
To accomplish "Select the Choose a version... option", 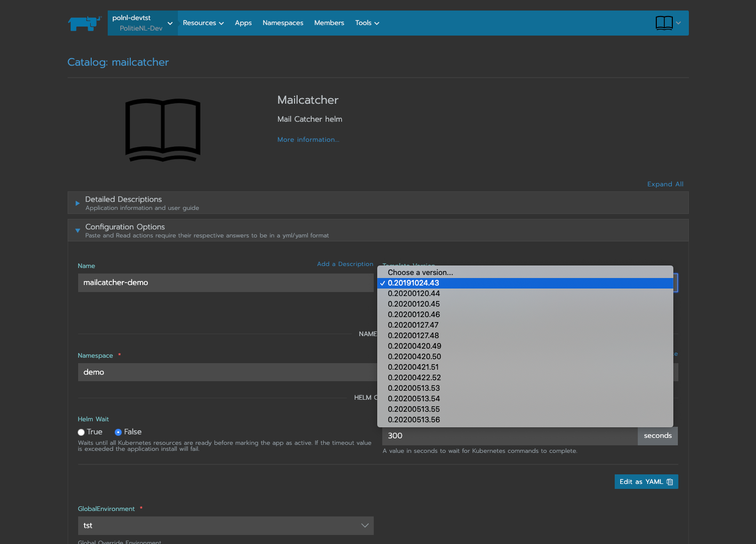I will (x=525, y=273).
